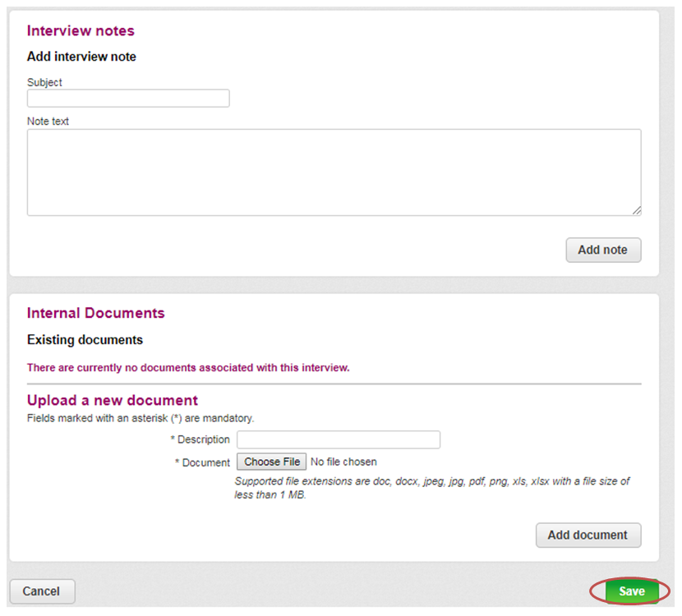Click the Note text area resize handle
The image size is (682, 616).
tap(636, 211)
